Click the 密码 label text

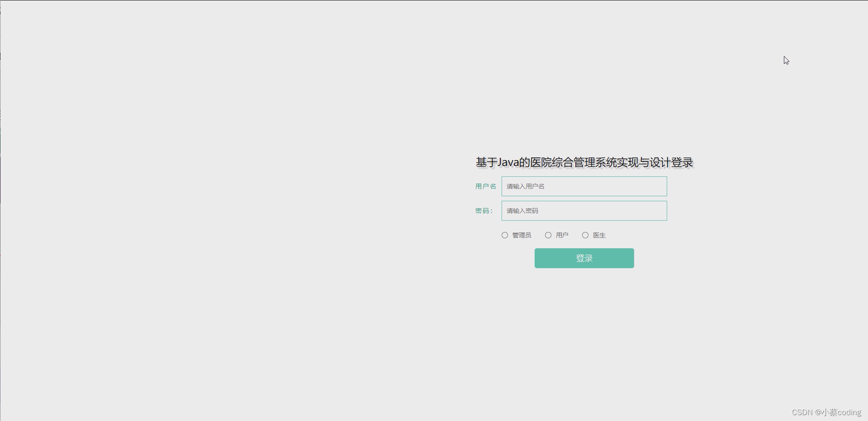pyautogui.click(x=484, y=211)
